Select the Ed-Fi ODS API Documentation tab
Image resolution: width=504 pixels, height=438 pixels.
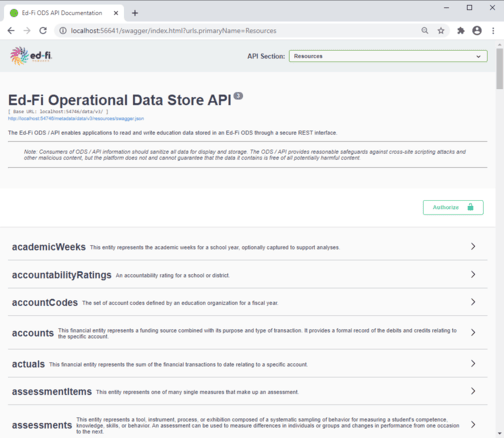pos(63,13)
